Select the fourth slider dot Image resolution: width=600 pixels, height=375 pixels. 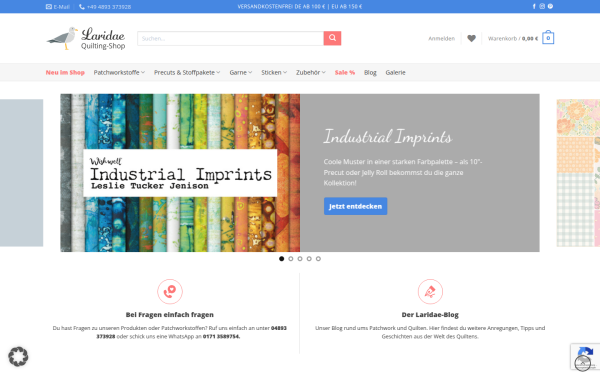[309, 259]
